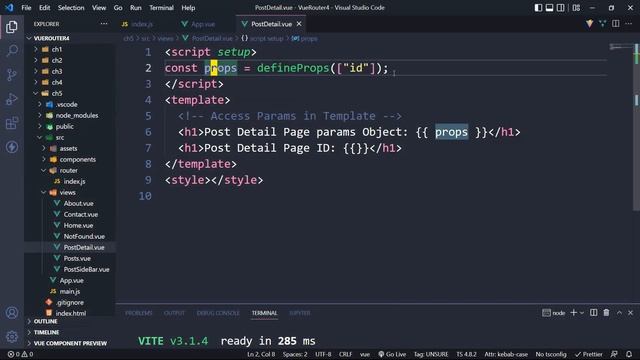Open editor more actions ellipsis

pos(629,24)
